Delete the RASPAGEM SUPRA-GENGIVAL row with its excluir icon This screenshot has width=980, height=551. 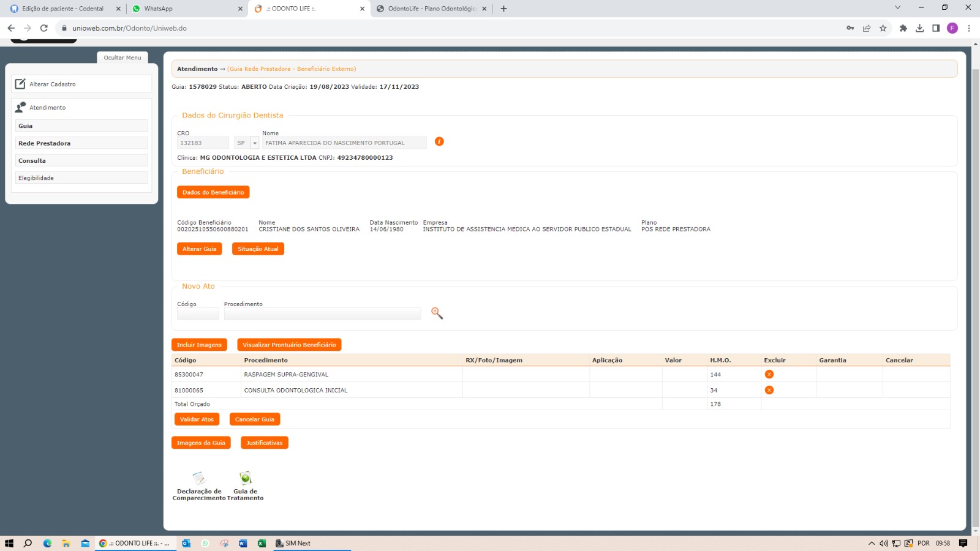pyautogui.click(x=769, y=374)
